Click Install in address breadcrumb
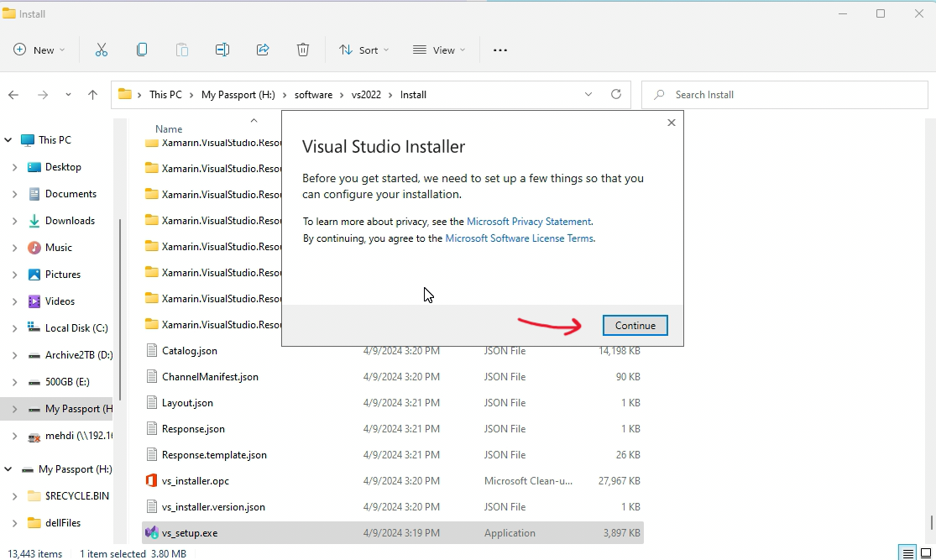This screenshot has height=560, width=936. pos(413,95)
